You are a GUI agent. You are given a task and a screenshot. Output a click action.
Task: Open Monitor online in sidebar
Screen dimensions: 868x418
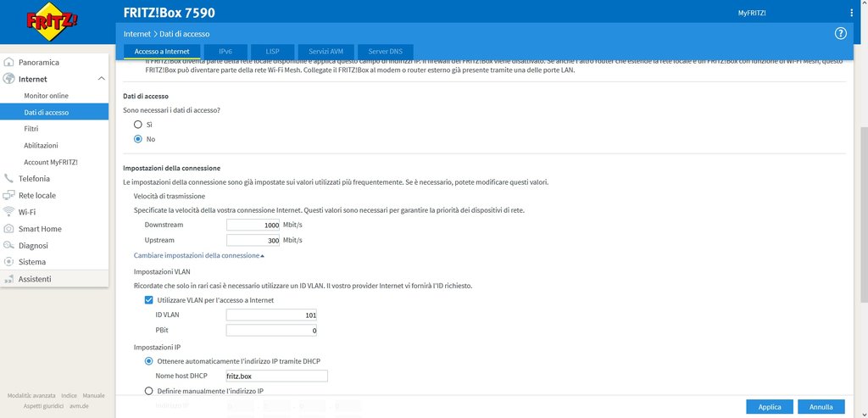pyautogui.click(x=46, y=96)
